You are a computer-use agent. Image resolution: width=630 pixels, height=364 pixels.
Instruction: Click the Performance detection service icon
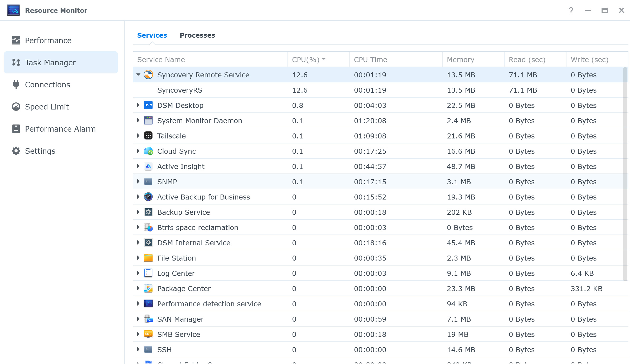148,304
